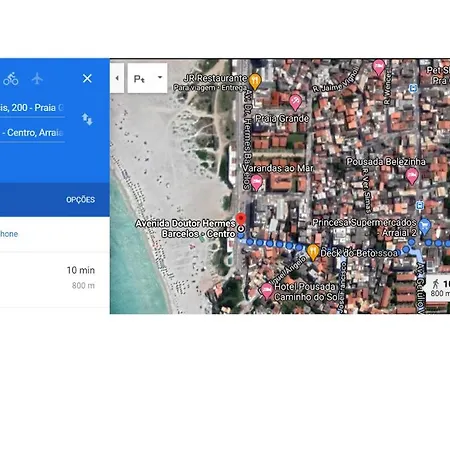The width and height of the screenshot is (450, 450).
Task: Click the Deck do Beto restaurant pin
Action: point(313,252)
